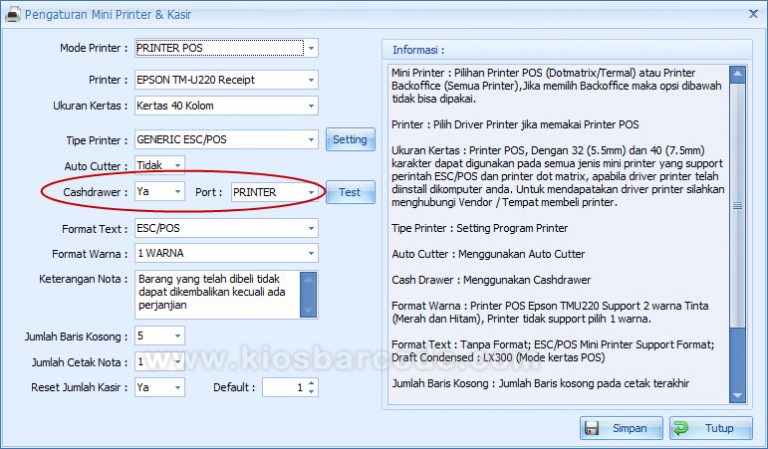Viewport: 768px width, 449px height.
Task: Open the Format Warna dropdown
Action: click(311, 253)
